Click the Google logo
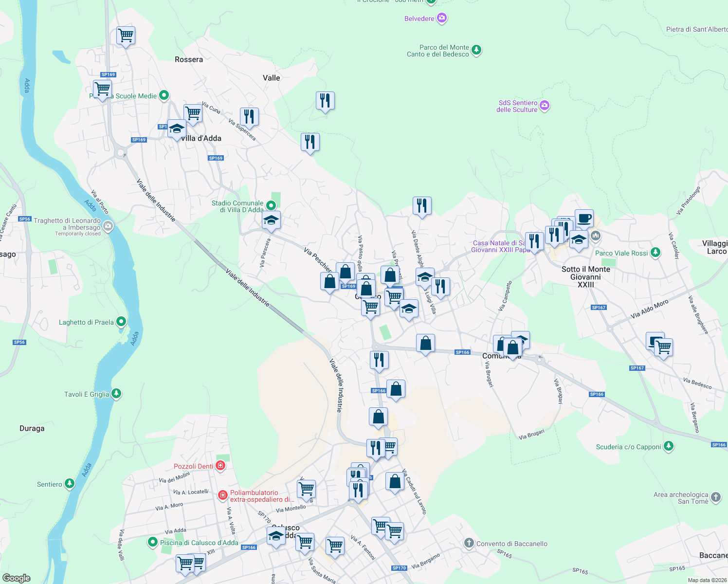 click(x=16, y=577)
